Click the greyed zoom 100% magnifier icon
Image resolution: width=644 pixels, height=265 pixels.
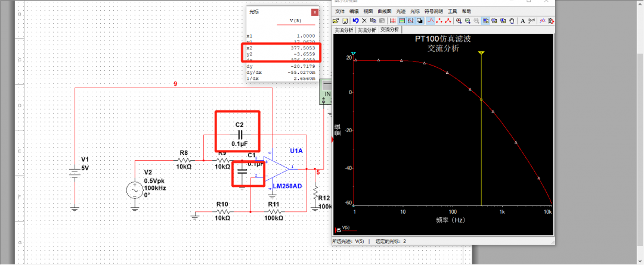[476, 20]
